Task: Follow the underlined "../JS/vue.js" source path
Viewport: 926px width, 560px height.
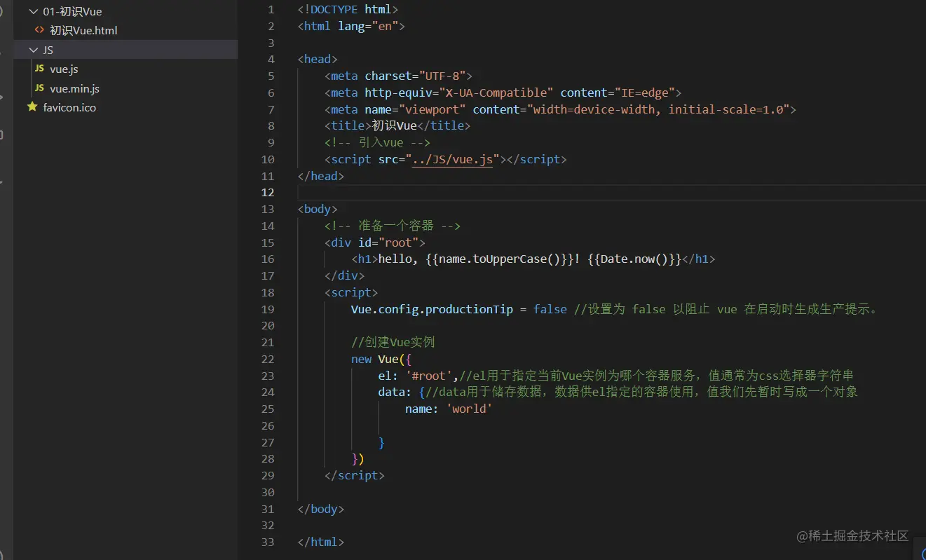Action: point(452,160)
